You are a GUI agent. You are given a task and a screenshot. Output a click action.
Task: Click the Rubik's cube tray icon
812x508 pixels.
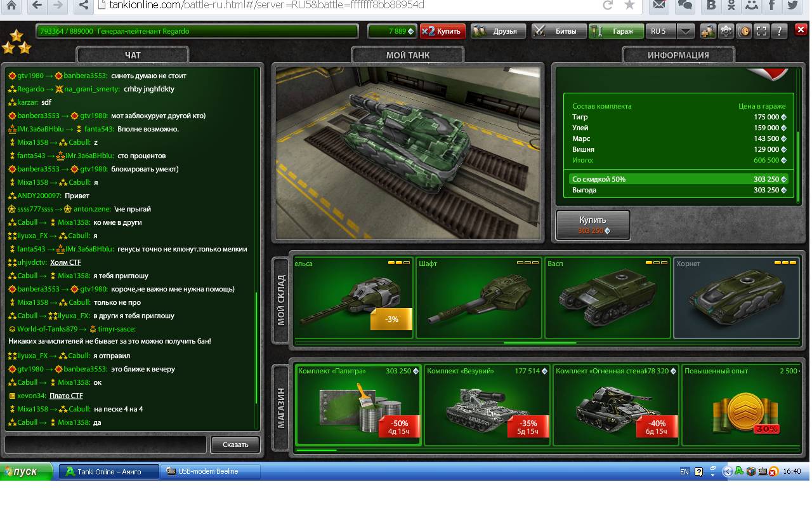(751, 471)
